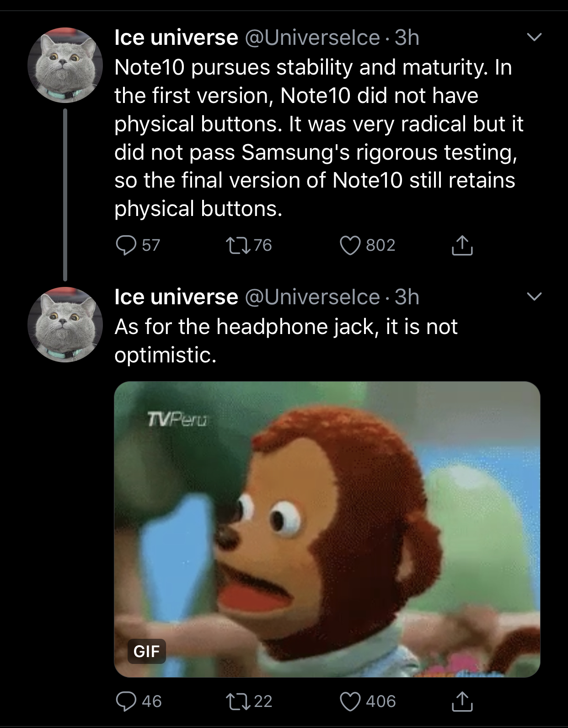Image resolution: width=568 pixels, height=728 pixels.
Task: Click the GIF badge on the image
Action: coord(146,651)
